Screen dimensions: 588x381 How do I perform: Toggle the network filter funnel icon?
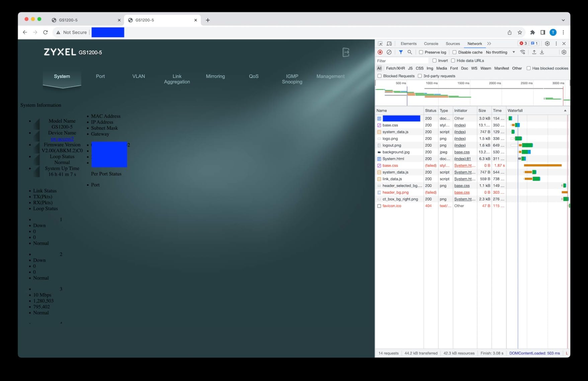401,52
